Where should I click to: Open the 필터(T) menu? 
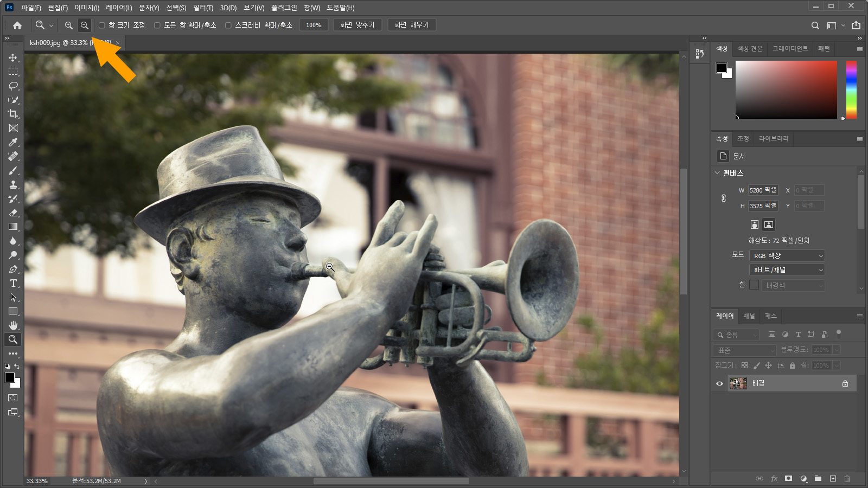[203, 8]
